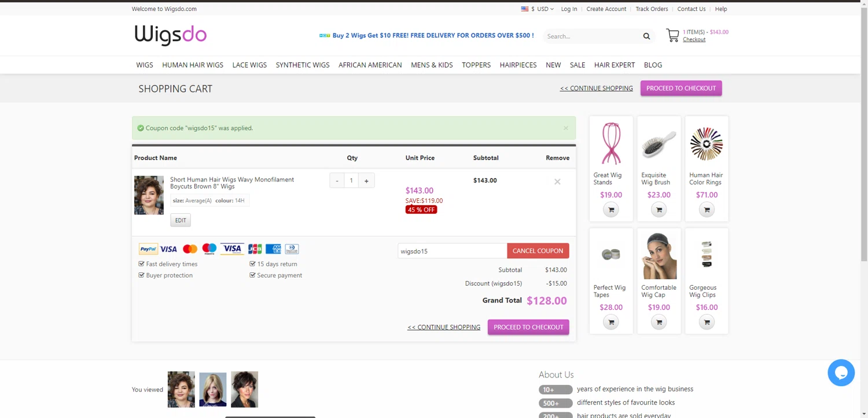Click Buy 2 Wigs promo banner
The height and width of the screenshot is (418, 868).
tap(426, 35)
